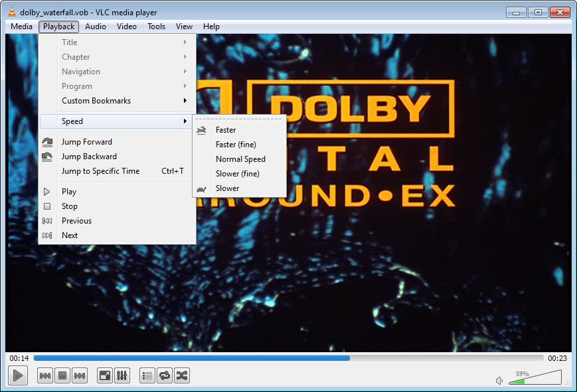
Task: Click the seek bar progress track
Action: (x=288, y=358)
